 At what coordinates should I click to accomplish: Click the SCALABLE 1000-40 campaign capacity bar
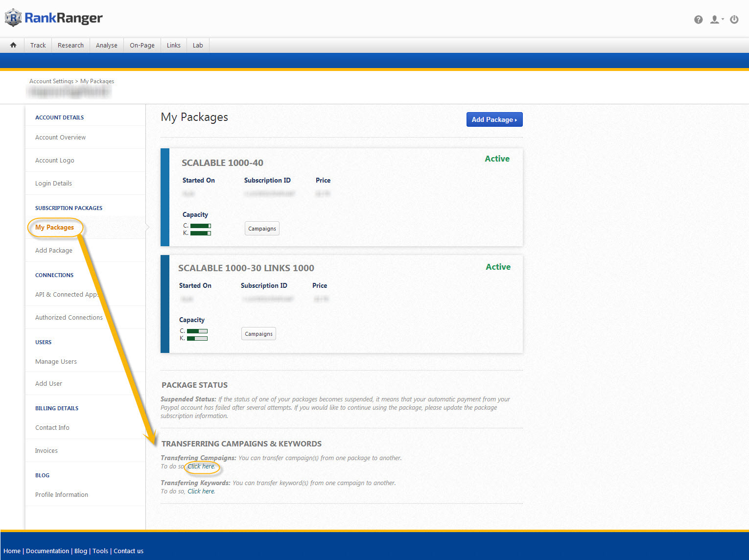(200, 226)
